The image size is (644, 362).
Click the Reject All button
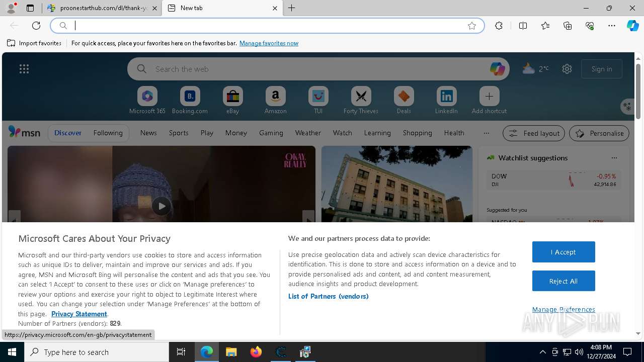click(563, 281)
